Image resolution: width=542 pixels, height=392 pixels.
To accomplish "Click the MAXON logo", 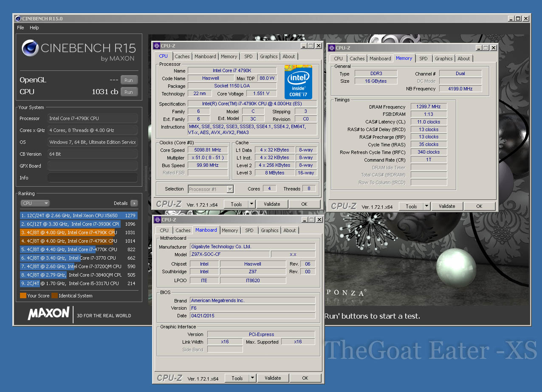I will pyautogui.click(x=48, y=314).
